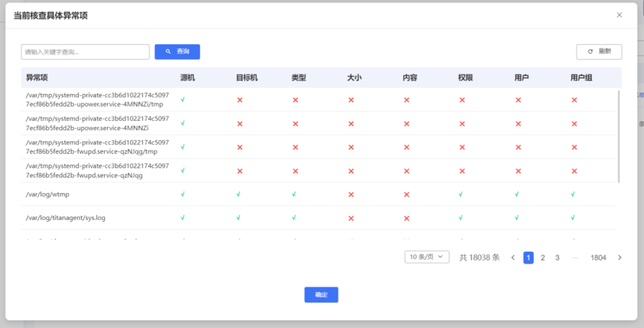Click the 源机 check mark for upower.service-4MNNZi/tmp row

[183, 99]
